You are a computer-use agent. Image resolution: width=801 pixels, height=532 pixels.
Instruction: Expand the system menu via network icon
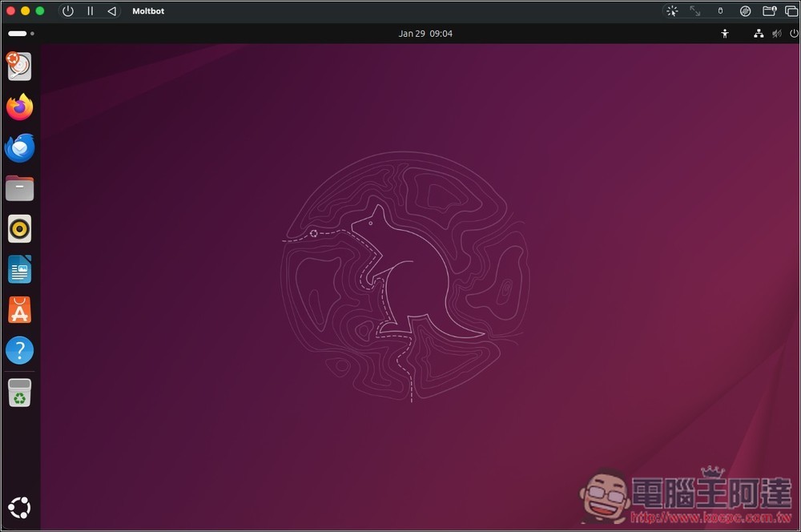[x=759, y=34]
